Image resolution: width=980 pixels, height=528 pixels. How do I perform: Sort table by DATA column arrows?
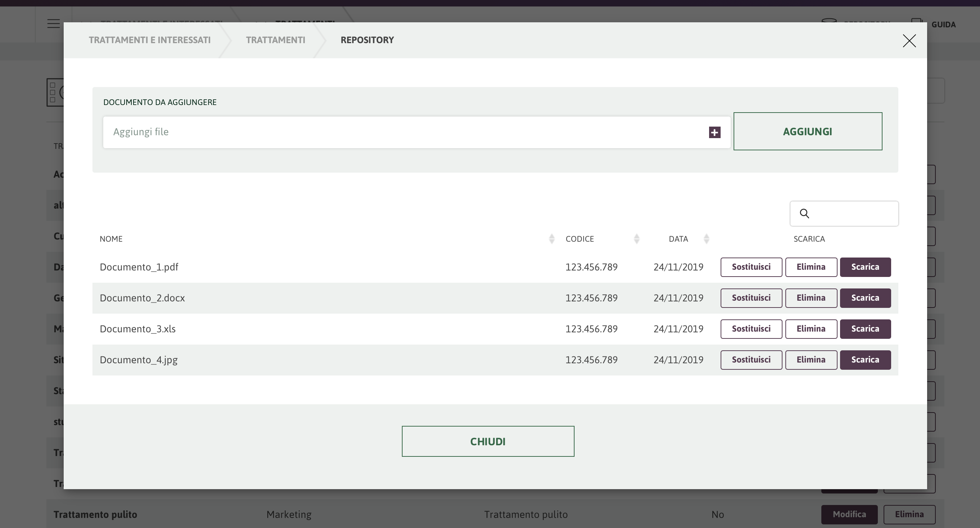(x=706, y=239)
